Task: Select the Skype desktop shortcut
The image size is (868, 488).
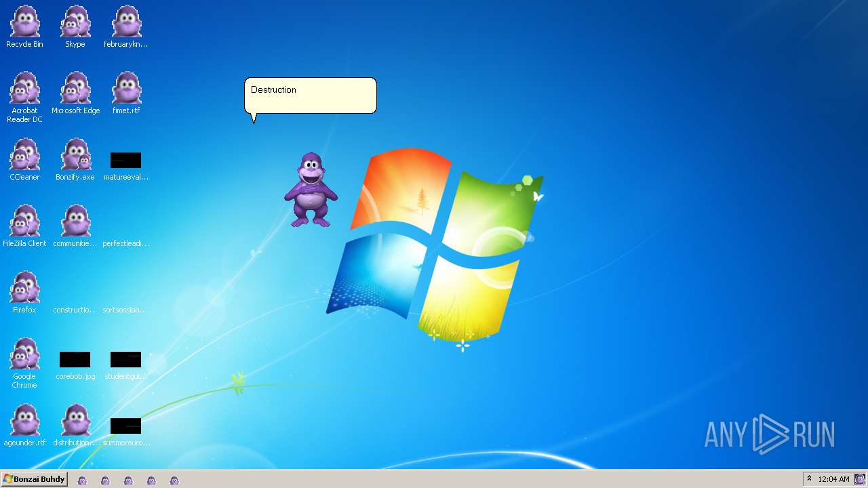Action: (75, 27)
